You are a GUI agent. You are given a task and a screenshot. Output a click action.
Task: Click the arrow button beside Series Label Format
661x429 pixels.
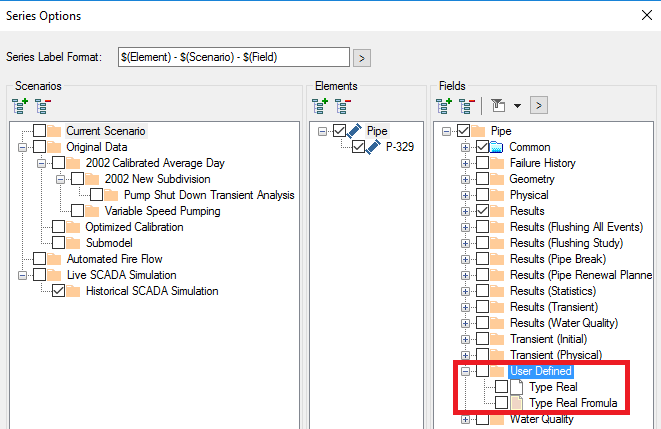[x=362, y=58]
